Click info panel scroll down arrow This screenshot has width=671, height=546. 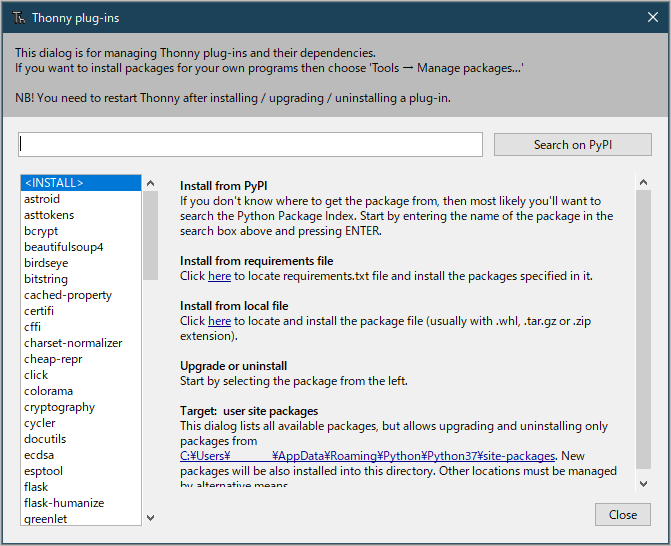pos(643,484)
